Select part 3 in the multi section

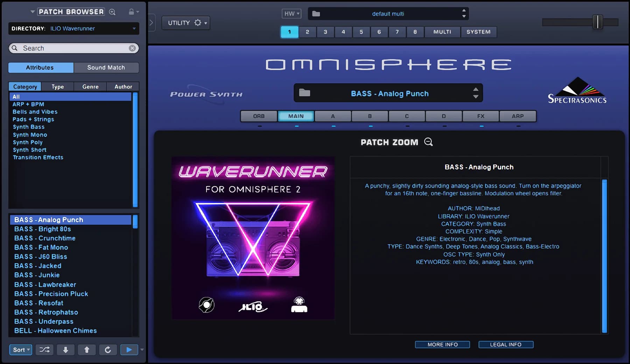(x=325, y=32)
